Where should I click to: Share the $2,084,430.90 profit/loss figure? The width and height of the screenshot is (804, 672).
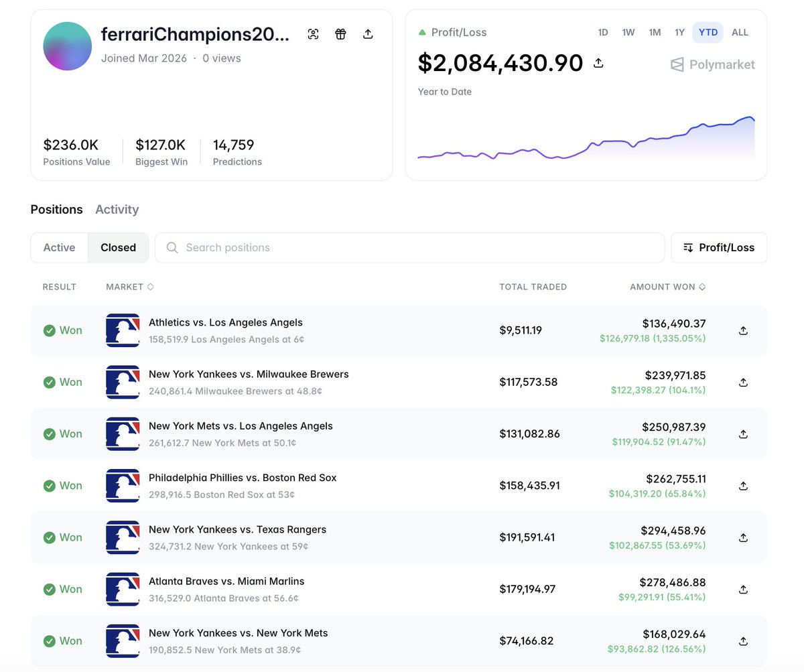599,63
